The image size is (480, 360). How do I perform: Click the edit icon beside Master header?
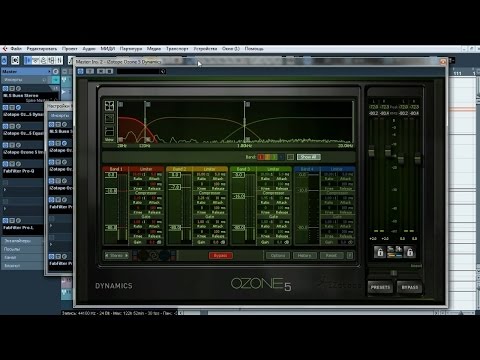[55, 71]
